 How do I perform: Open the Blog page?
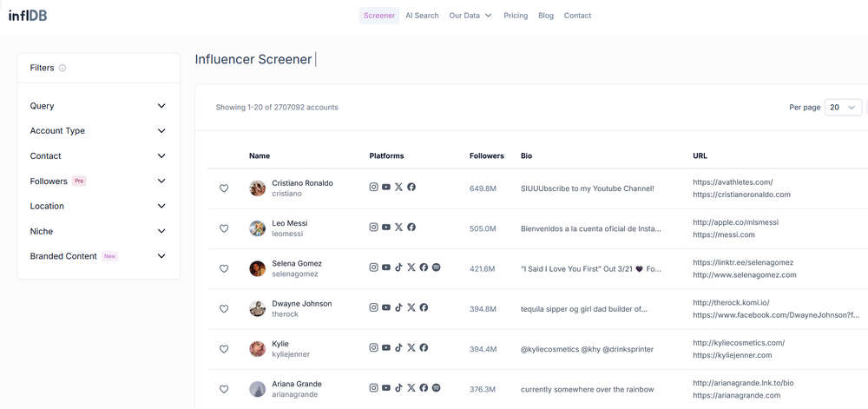coord(546,16)
